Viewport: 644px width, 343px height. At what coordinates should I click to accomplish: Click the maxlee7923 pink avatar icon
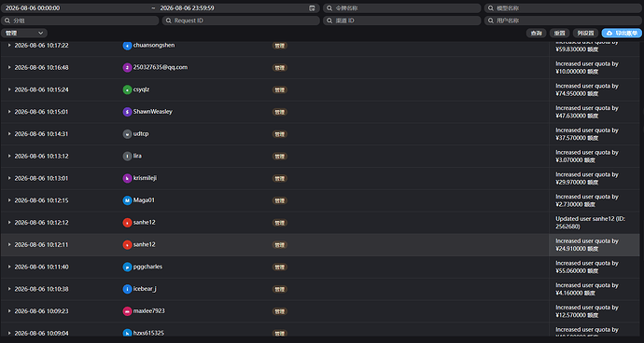(x=127, y=311)
